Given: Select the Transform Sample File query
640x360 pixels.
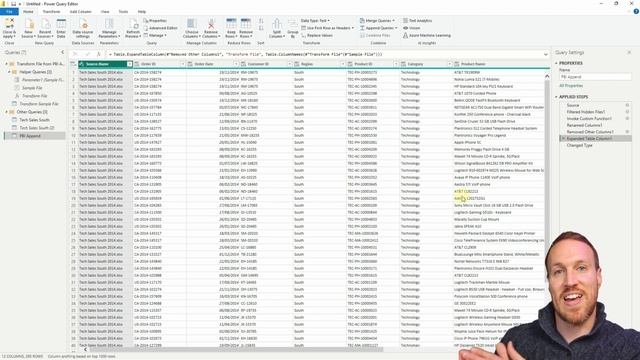Looking at the screenshot, I should pos(39,104).
